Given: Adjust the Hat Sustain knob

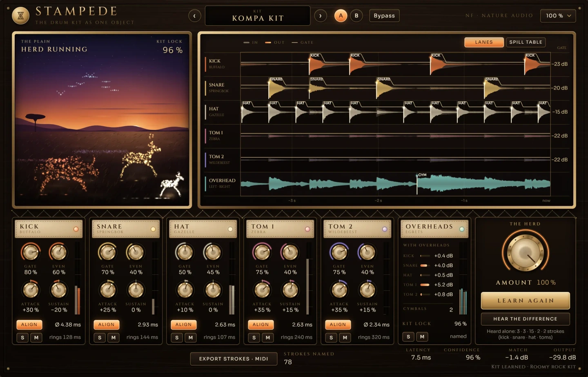Looking at the screenshot, I should [213, 290].
